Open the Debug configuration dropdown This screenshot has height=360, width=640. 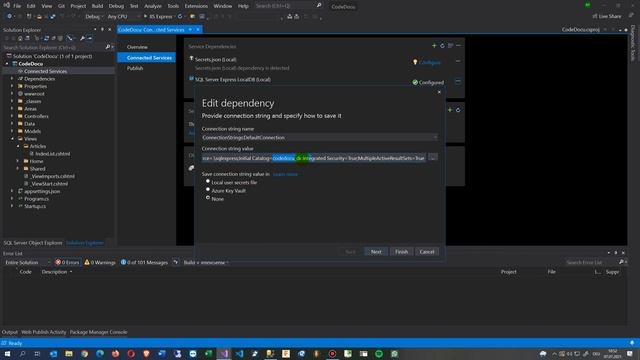coord(94,17)
